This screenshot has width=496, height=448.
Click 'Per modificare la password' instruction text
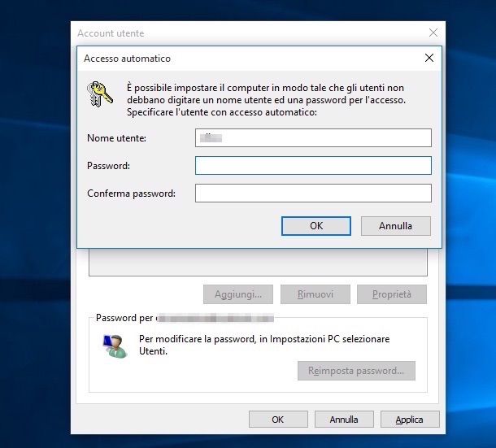click(x=264, y=345)
